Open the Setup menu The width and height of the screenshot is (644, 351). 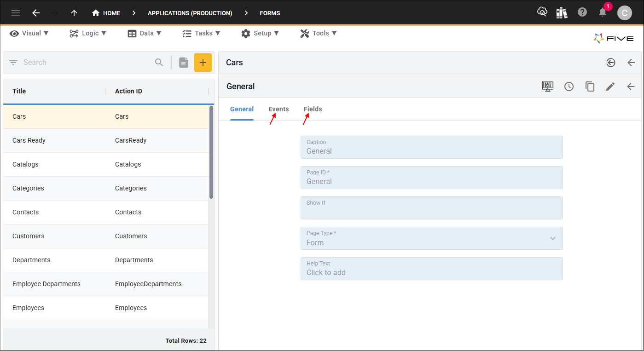pyautogui.click(x=260, y=33)
